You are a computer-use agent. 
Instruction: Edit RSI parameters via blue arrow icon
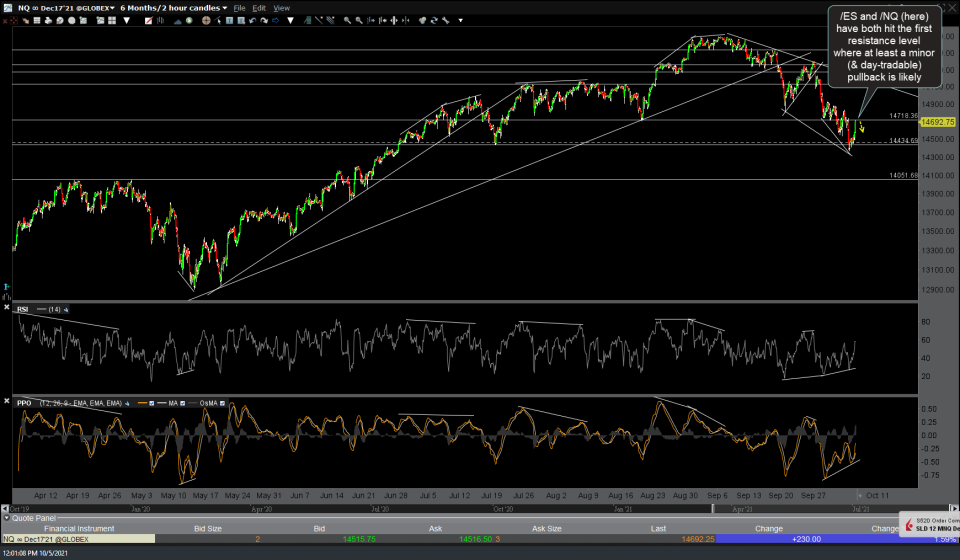click(66, 310)
